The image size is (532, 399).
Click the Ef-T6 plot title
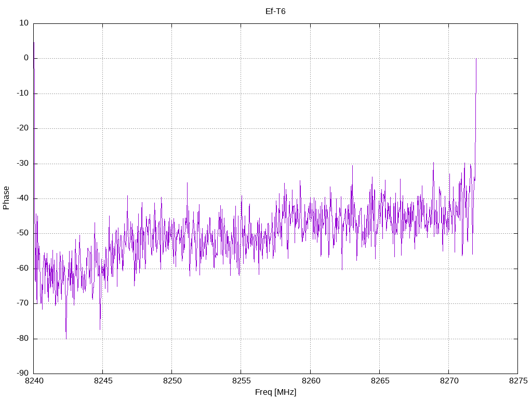click(x=275, y=11)
